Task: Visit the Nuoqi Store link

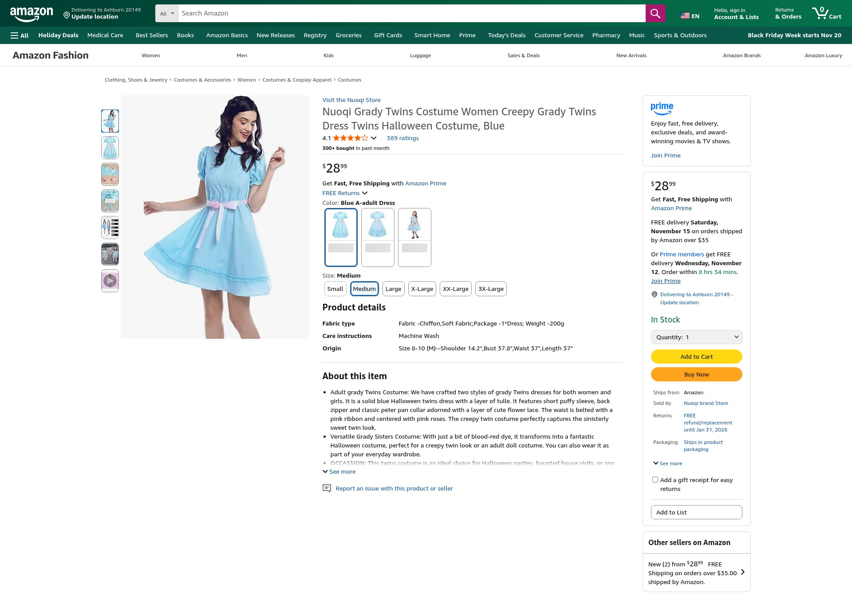Action: [351, 100]
